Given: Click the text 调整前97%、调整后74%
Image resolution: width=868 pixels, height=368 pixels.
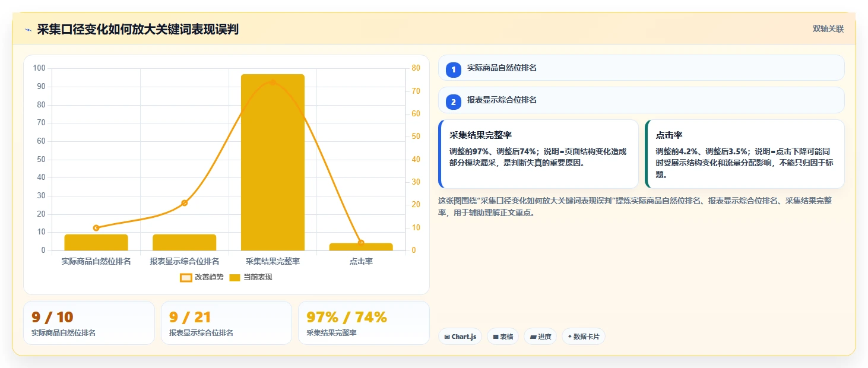Looking at the screenshot, I should click(495, 151).
